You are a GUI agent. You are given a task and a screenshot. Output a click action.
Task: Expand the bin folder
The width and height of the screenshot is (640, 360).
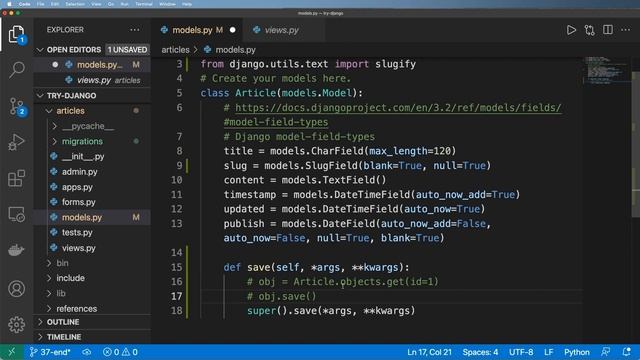click(92, 263)
